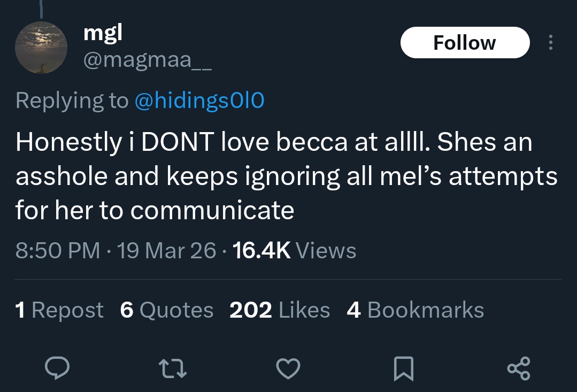
Task: View the 6 Quotes list
Action: coord(167,310)
